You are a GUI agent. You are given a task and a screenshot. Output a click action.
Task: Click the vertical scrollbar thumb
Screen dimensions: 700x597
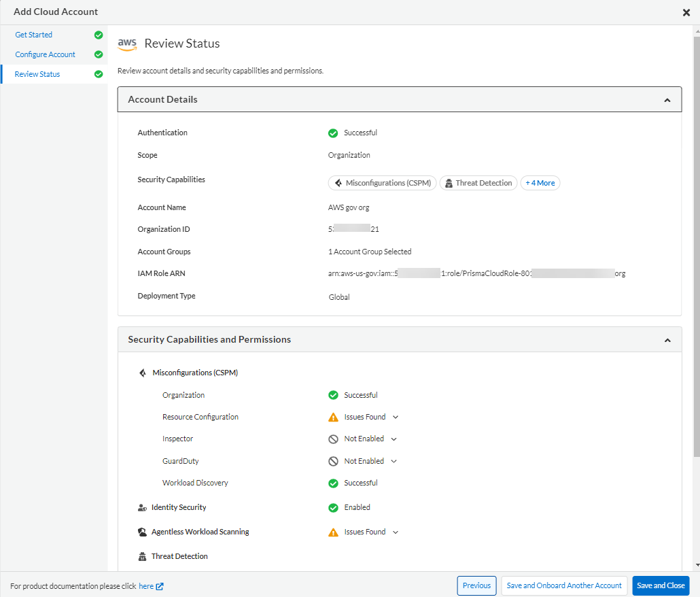point(697,245)
